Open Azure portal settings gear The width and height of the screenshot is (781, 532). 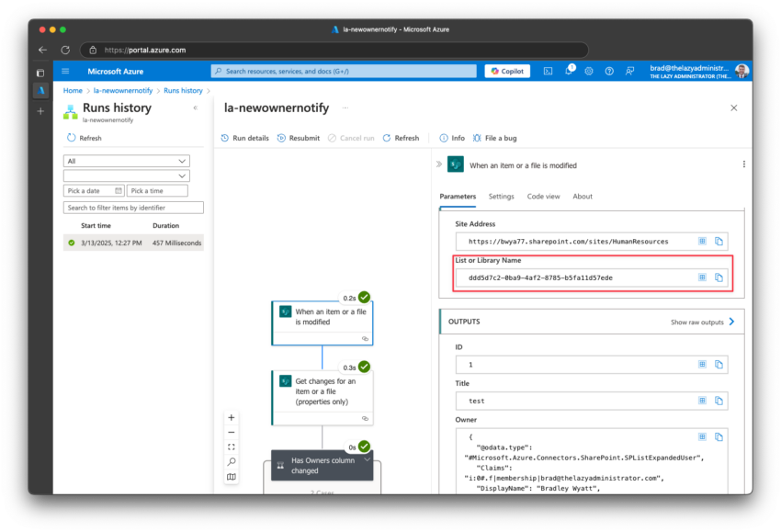(589, 72)
